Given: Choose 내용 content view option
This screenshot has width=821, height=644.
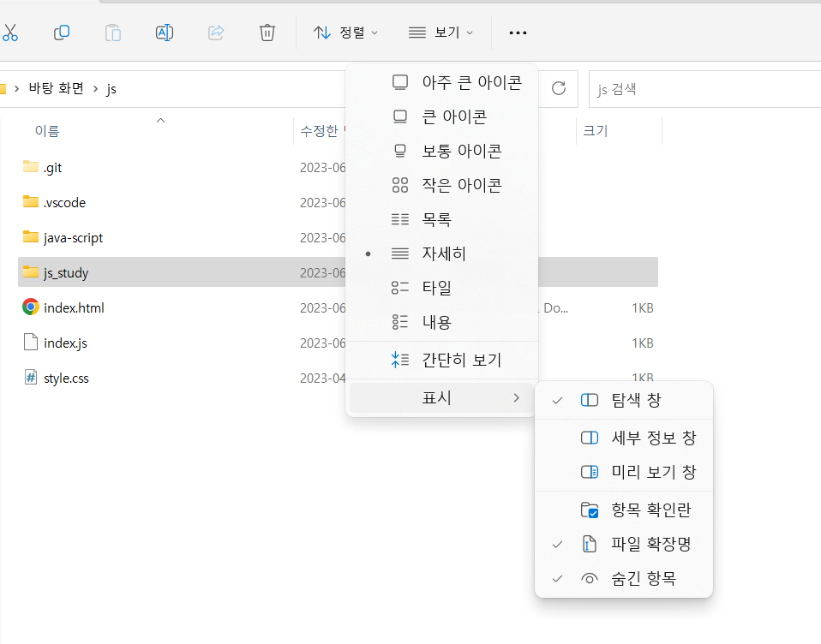Looking at the screenshot, I should [x=442, y=322].
